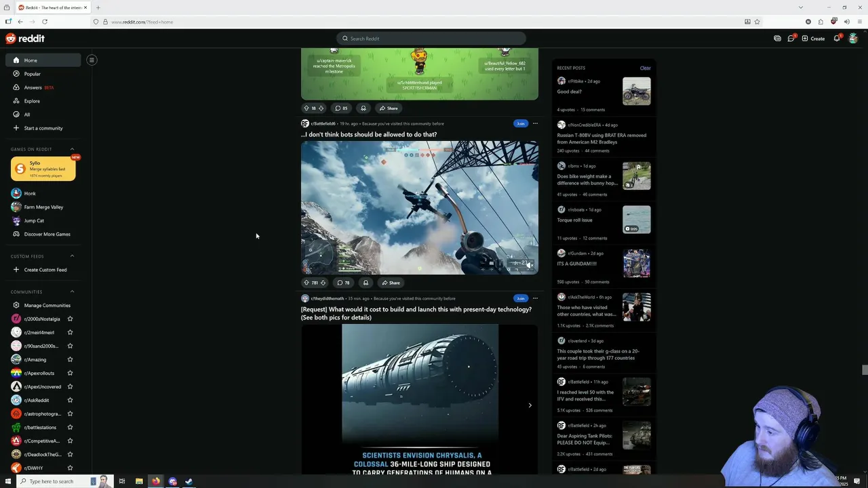Open Reddit Answers BETA

[43, 87]
